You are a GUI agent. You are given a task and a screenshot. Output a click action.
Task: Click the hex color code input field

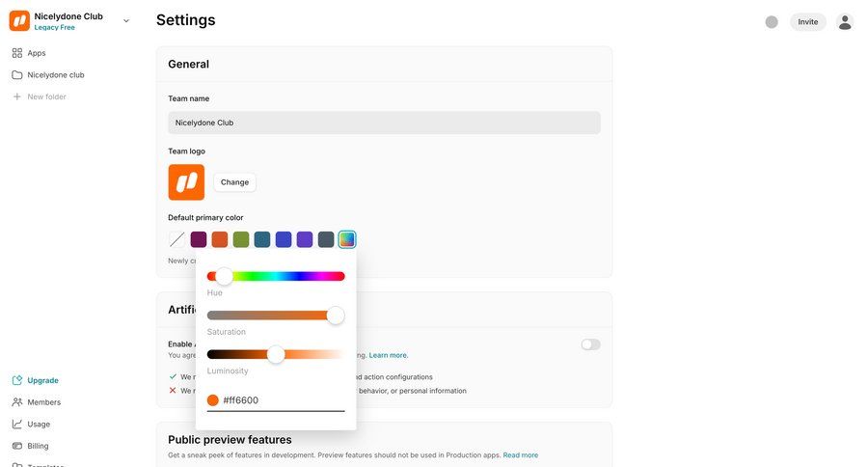coord(282,400)
